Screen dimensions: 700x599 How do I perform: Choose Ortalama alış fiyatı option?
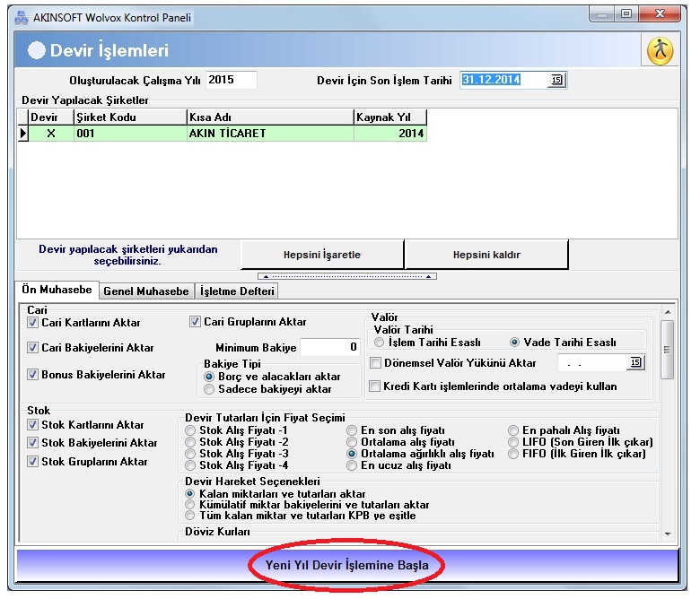click(352, 442)
